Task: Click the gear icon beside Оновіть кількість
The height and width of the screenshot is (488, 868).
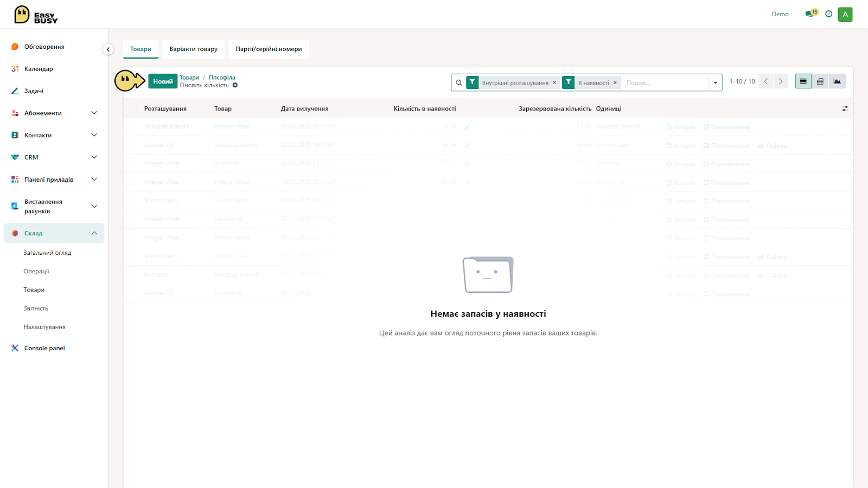Action: coord(235,85)
